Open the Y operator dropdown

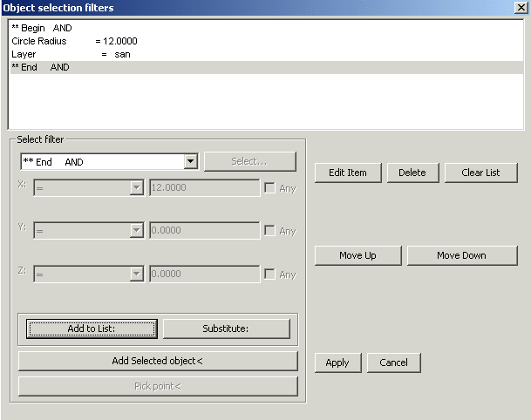pos(136,230)
